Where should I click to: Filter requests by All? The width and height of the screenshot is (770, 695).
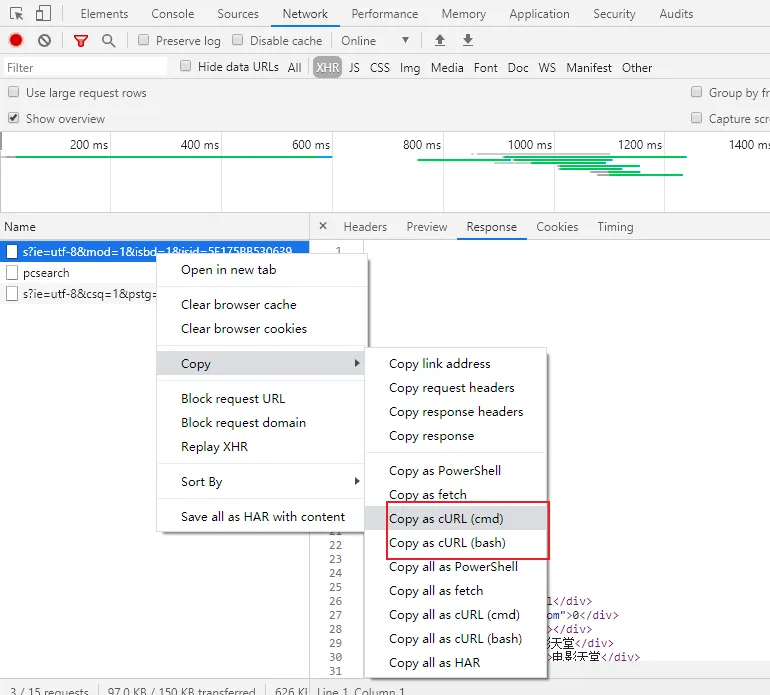[295, 68]
